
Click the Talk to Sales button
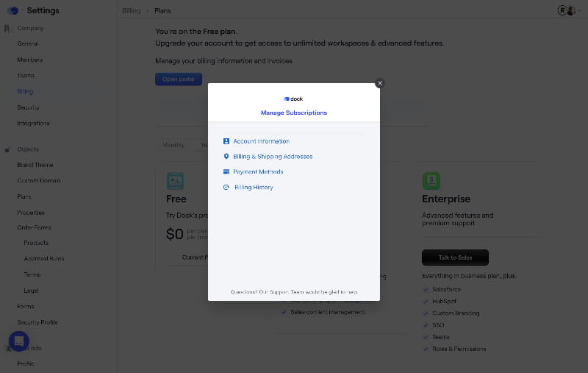pyautogui.click(x=455, y=257)
